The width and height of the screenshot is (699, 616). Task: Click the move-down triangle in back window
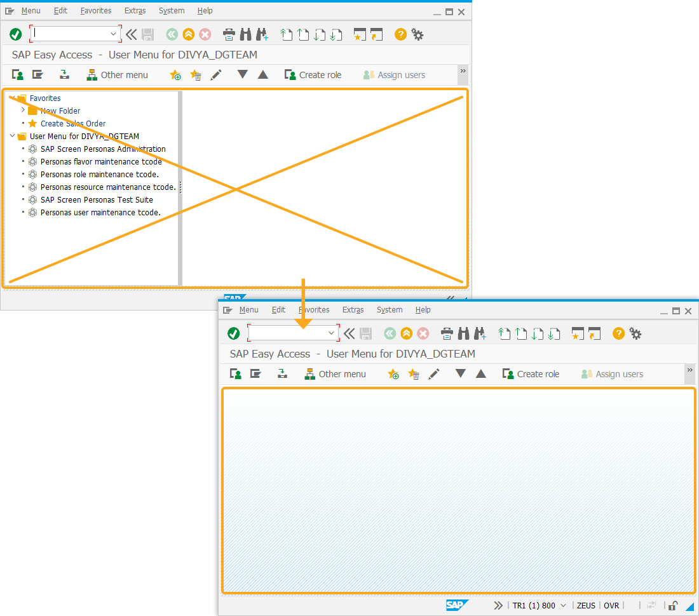(243, 74)
